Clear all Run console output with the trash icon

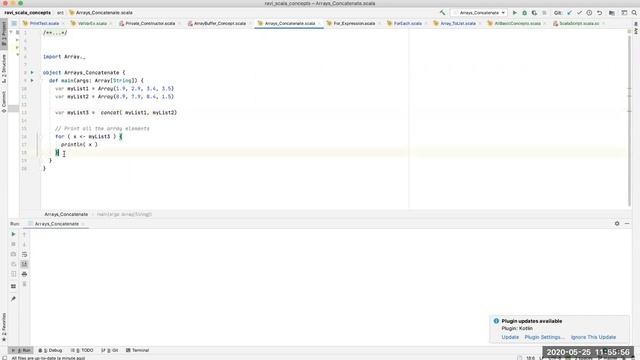pyautogui.click(x=24, y=284)
